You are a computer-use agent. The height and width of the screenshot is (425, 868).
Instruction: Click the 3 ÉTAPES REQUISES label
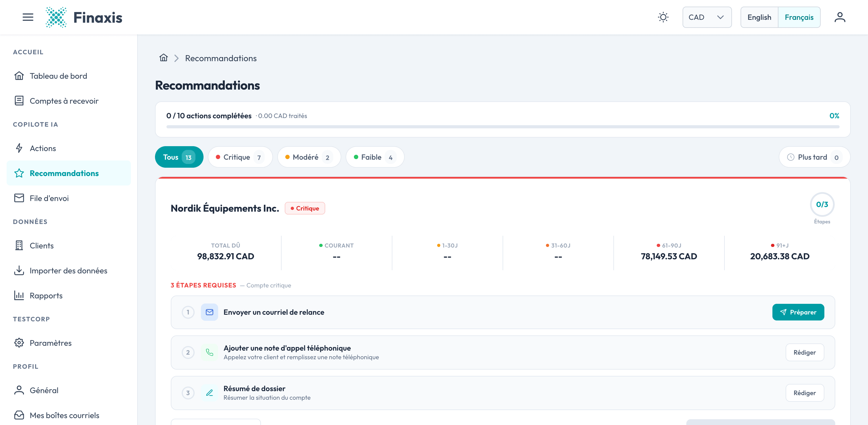coord(203,285)
